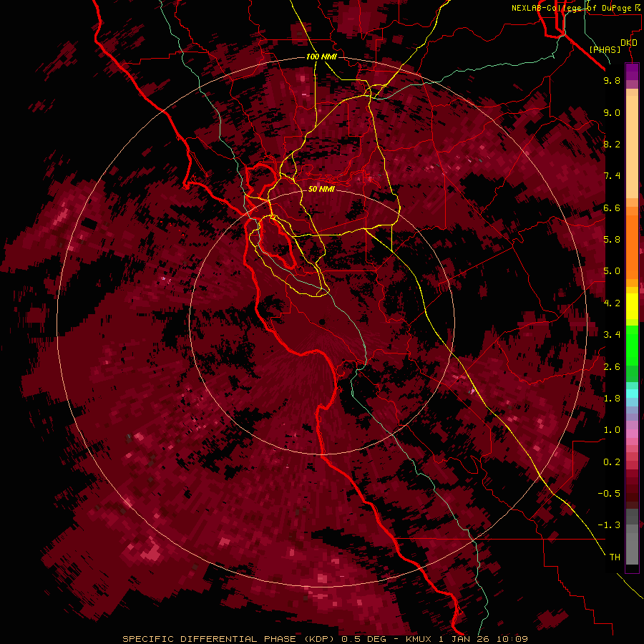
Task: Click the [PHAS] legend heading
Action: pyautogui.click(x=605, y=49)
